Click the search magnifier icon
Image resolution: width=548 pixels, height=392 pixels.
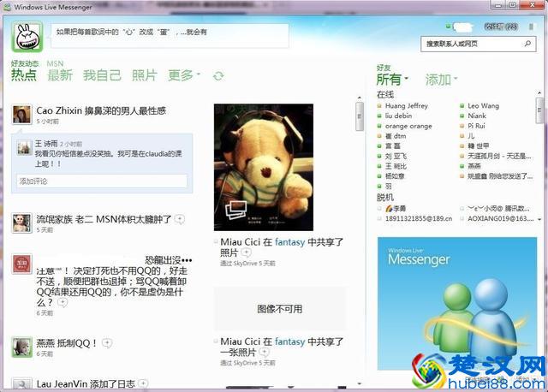click(x=527, y=44)
